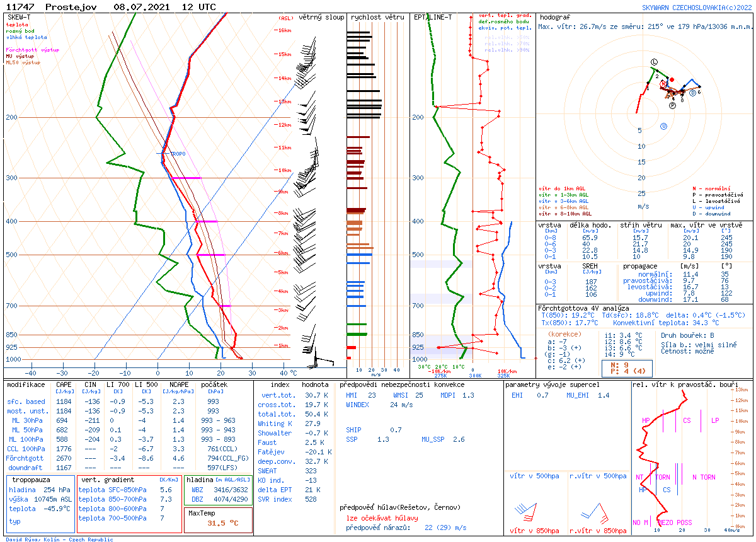This screenshot has width=756, height=542.
Task: Click the 'rychlost větru' panel heading
Action: click(x=377, y=17)
